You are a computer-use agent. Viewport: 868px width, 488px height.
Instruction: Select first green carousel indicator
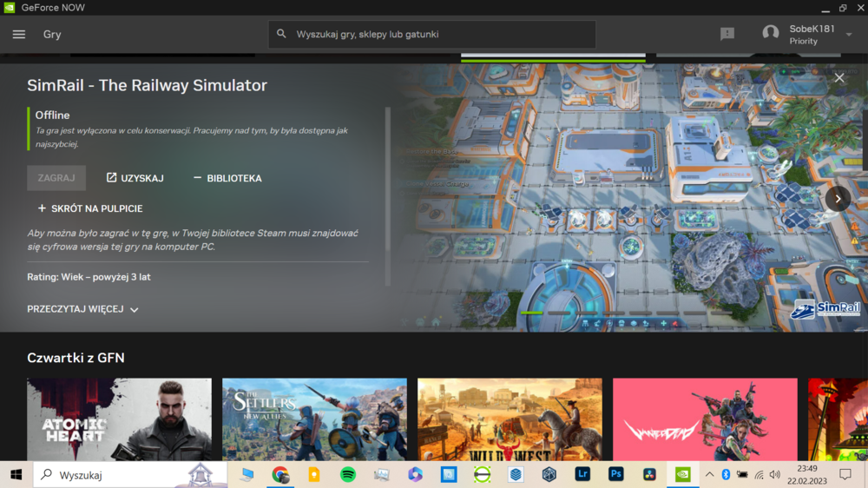[531, 313]
